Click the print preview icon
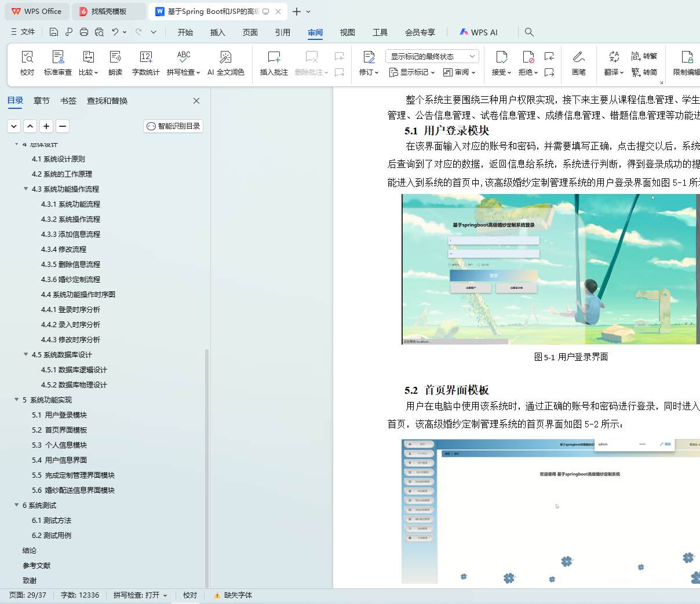Image resolution: width=700 pixels, height=604 pixels. [x=99, y=32]
